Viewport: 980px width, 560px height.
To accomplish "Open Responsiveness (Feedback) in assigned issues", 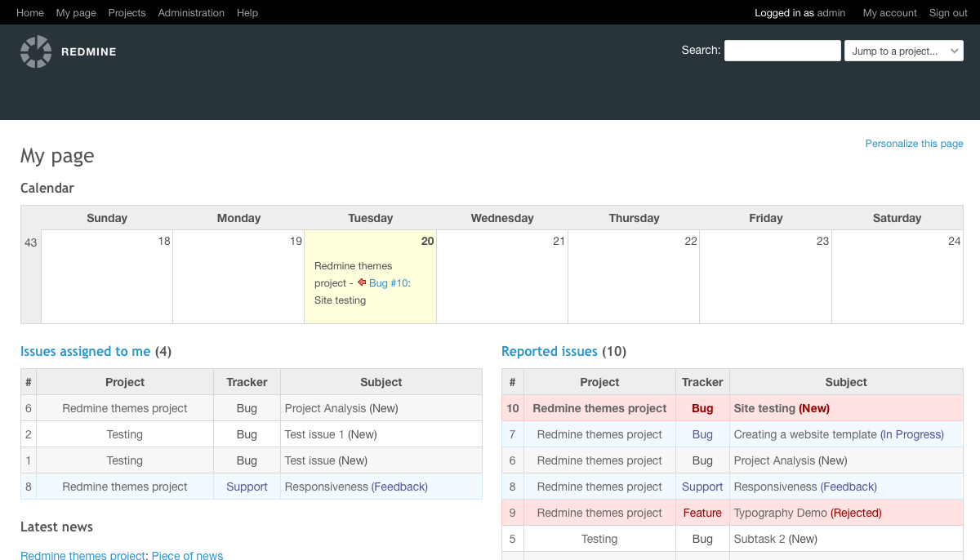I will [x=356, y=487].
